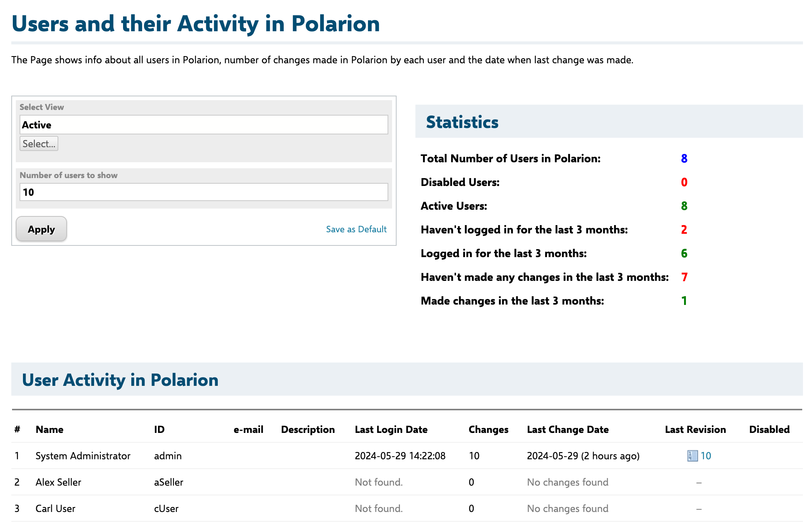Open the revision icon in the admin row
The width and height of the screenshot is (812, 524).
692,456
